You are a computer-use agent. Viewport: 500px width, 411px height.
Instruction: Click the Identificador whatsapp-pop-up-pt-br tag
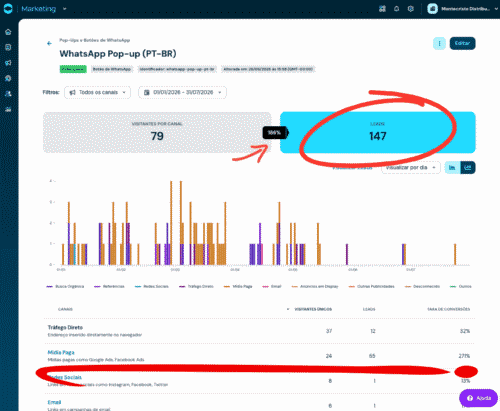[x=177, y=69]
